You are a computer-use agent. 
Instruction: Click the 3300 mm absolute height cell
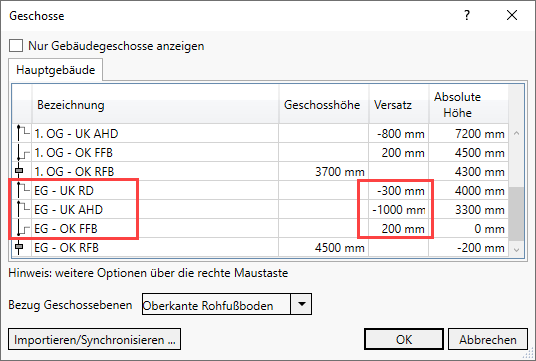click(468, 210)
